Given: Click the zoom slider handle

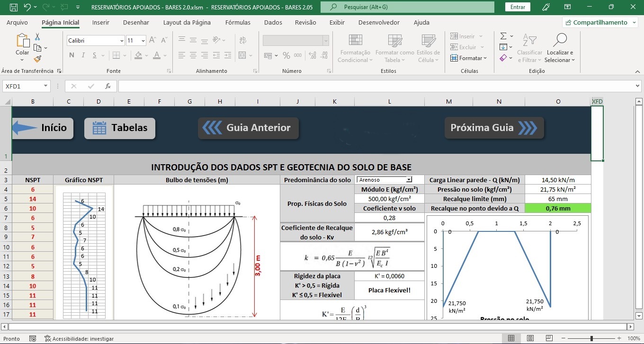Looking at the screenshot, I should pyautogui.click(x=591, y=338).
